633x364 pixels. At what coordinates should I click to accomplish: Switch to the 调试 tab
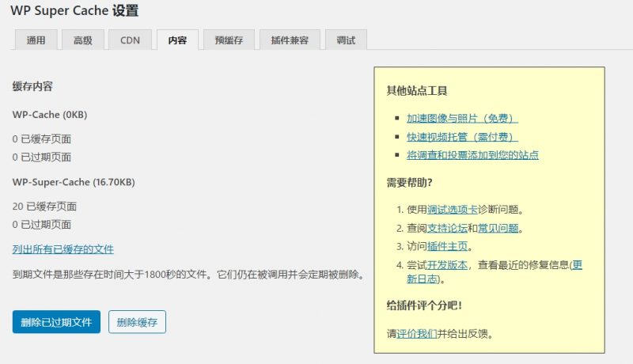(x=346, y=40)
